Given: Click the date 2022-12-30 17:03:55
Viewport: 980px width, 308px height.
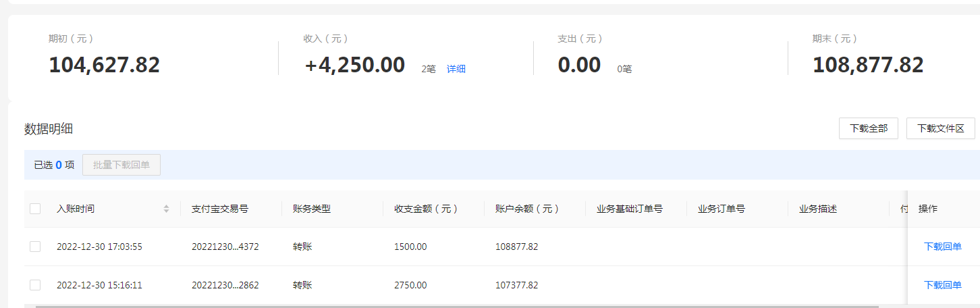Looking at the screenshot, I should [99, 247].
